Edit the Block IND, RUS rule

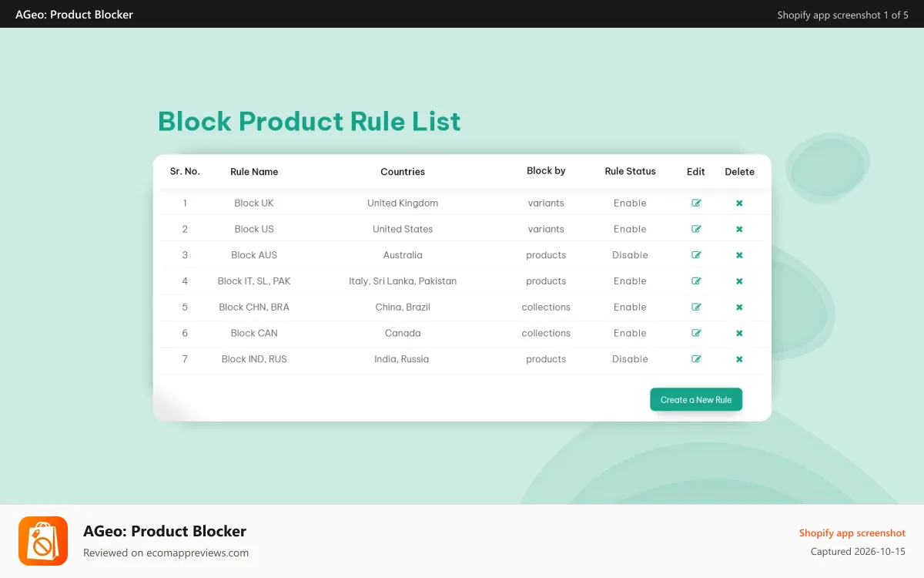coord(696,359)
